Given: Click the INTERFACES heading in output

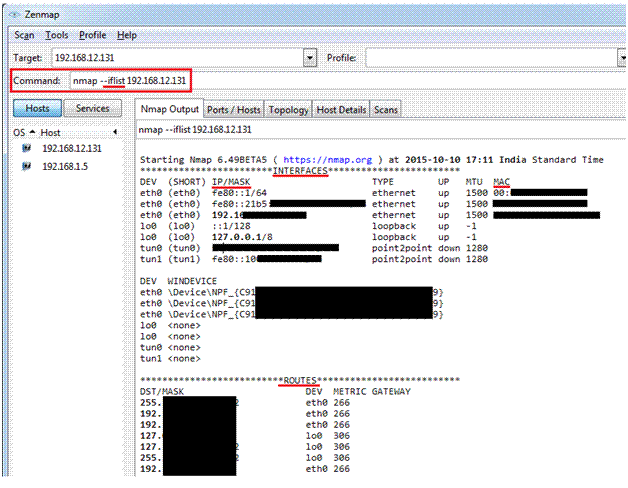Looking at the screenshot, I should (x=300, y=171).
